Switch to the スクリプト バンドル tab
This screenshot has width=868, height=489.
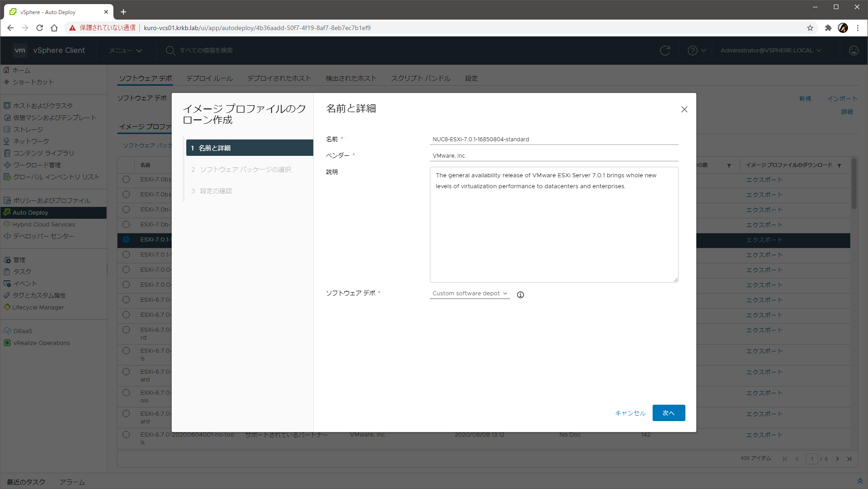click(x=420, y=78)
